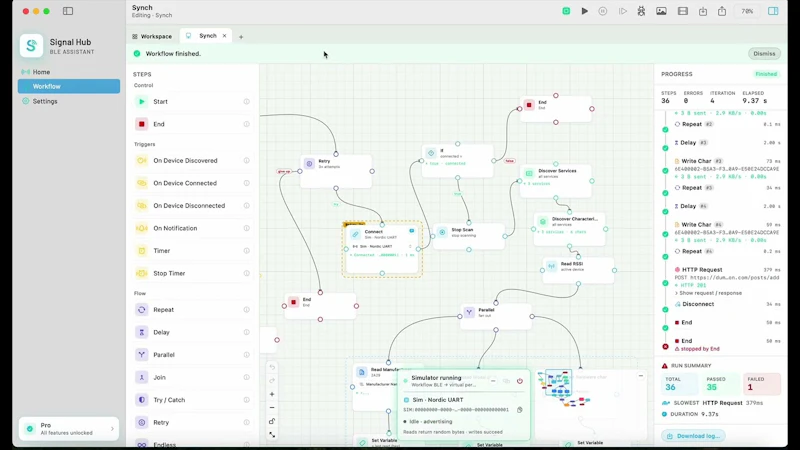Open the Pro features unlocked card
800x450 pixels.
[x=69, y=429]
